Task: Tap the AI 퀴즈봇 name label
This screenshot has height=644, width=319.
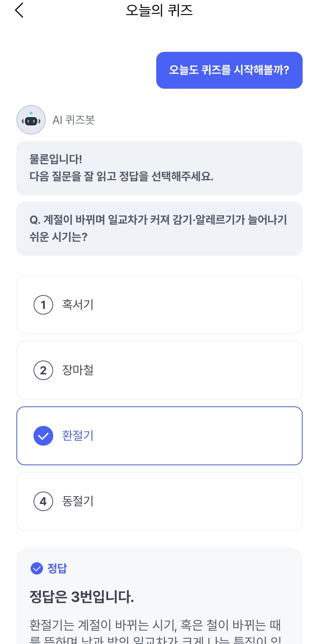Action: point(73,120)
